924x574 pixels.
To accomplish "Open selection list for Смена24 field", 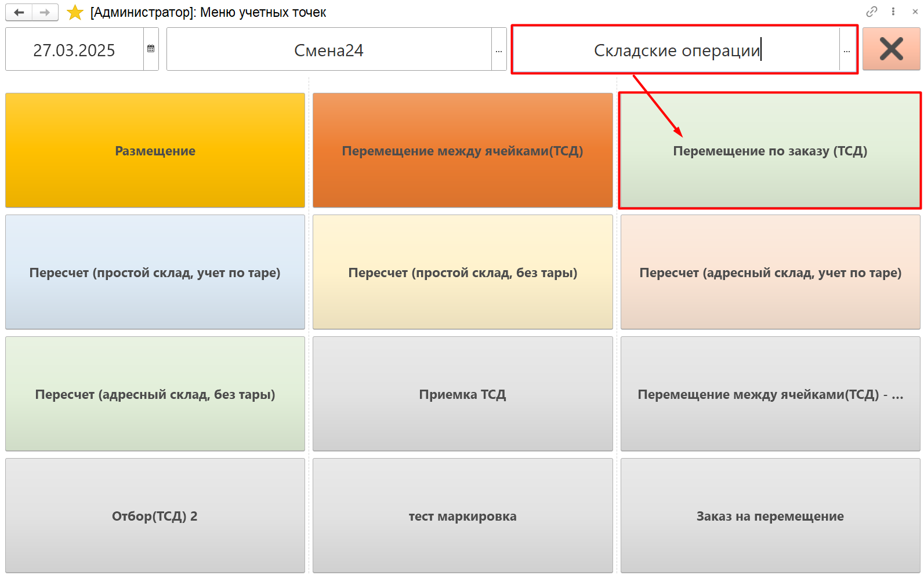I will pyautogui.click(x=499, y=50).
